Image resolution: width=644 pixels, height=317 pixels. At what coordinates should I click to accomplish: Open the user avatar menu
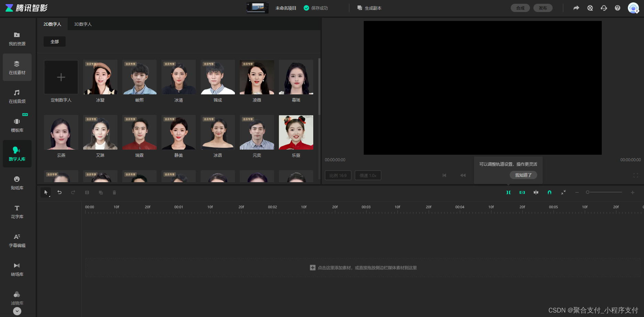633,8
